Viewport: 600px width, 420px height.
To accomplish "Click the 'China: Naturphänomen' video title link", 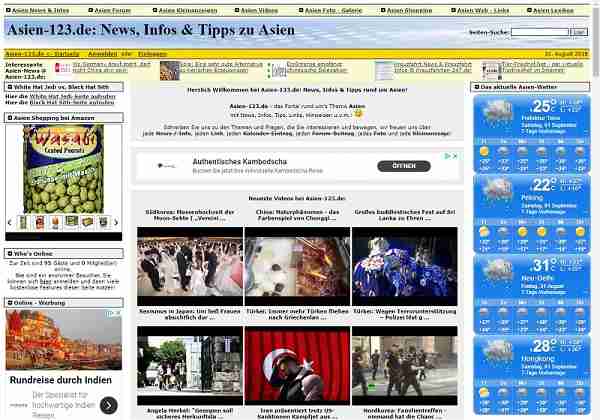I will pyautogui.click(x=297, y=215).
